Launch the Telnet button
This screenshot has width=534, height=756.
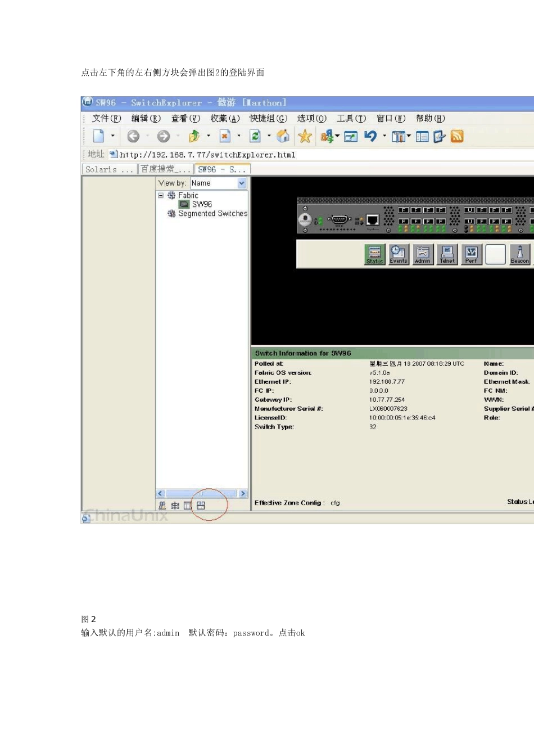(447, 254)
